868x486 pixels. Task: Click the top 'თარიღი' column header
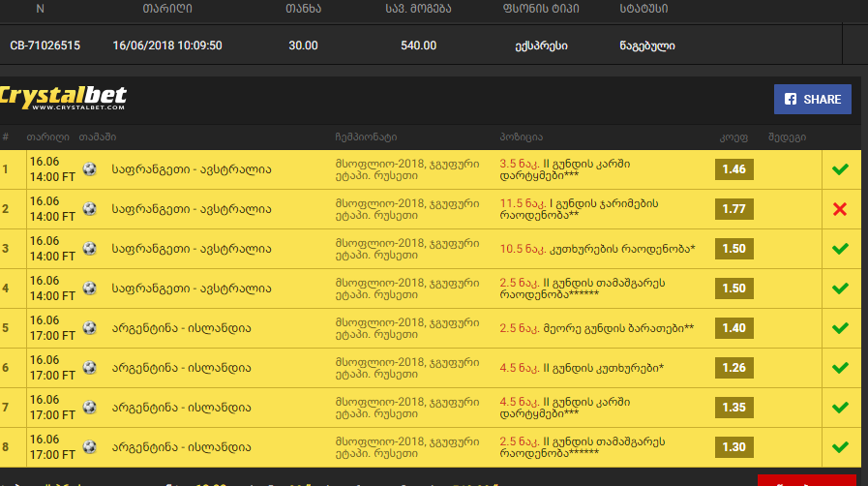point(167,9)
